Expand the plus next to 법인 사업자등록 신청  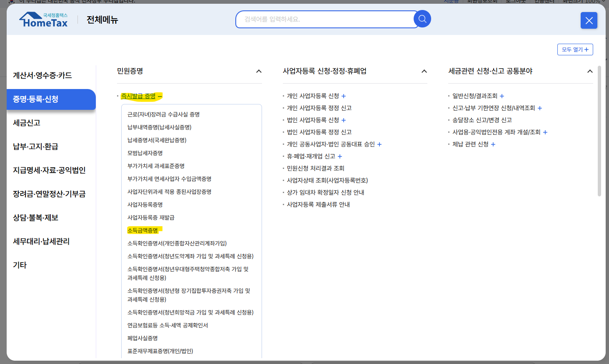click(x=344, y=120)
